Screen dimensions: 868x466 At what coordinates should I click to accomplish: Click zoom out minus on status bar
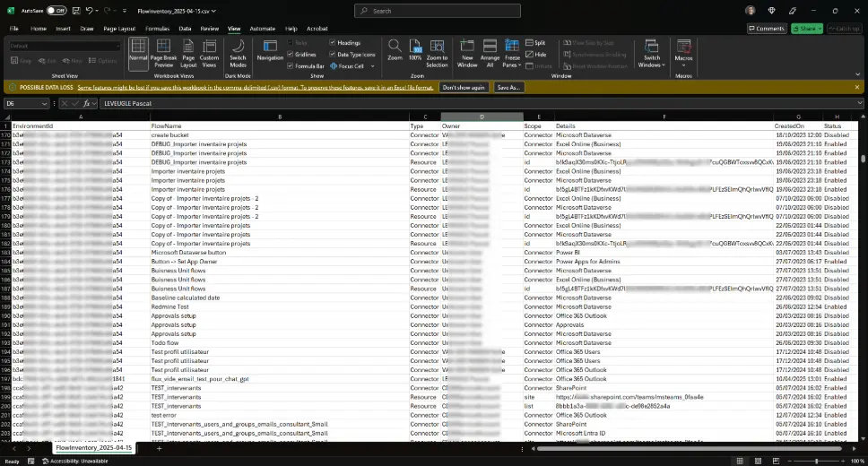tap(789, 461)
